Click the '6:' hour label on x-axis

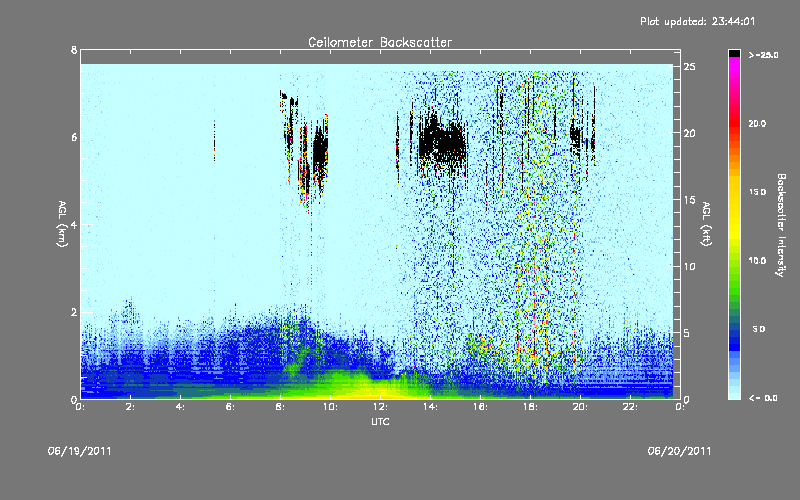pos(230,407)
